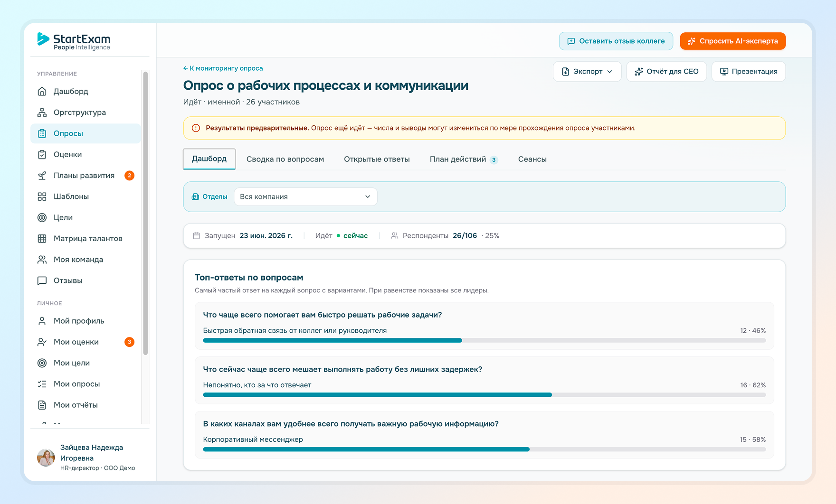Open the Экспорт dropdown button
This screenshot has width=836, height=504.
coord(587,71)
